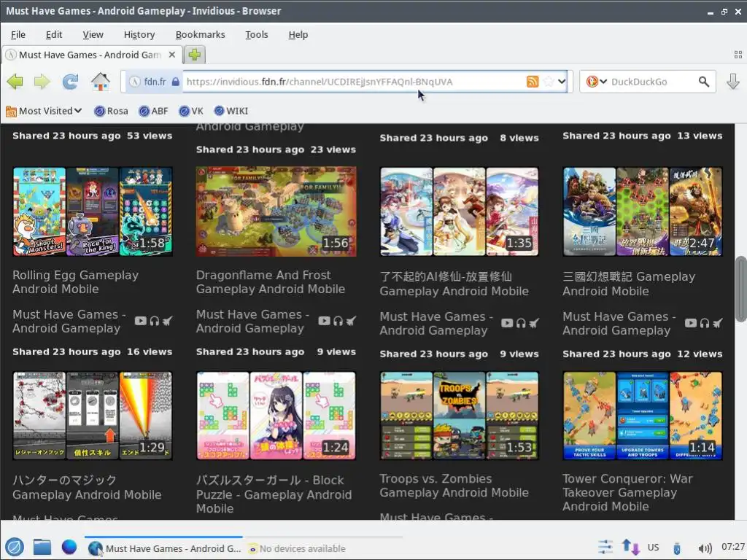Play the Rolling Egg video thumbnail
This screenshot has height=560, width=747.
pyautogui.click(x=93, y=211)
